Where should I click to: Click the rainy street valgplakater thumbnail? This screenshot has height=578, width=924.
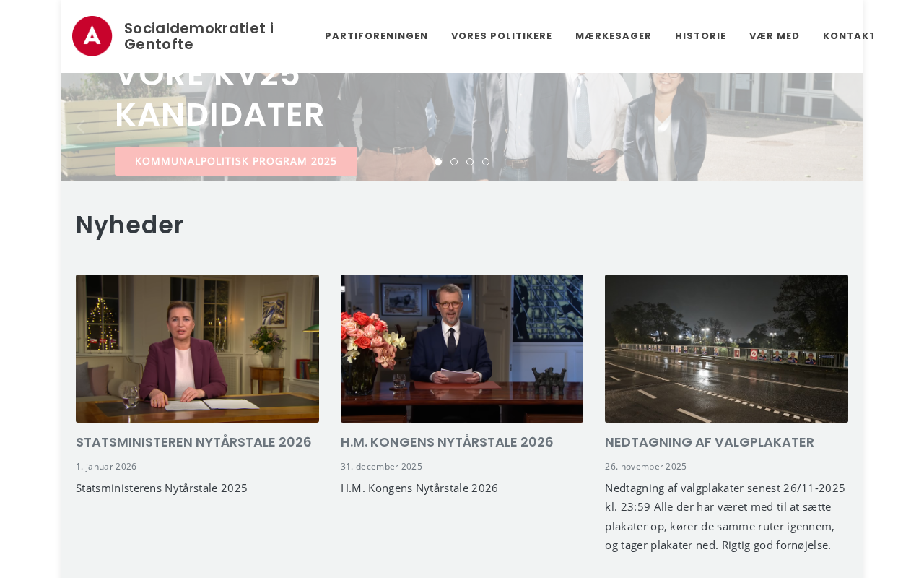726,348
